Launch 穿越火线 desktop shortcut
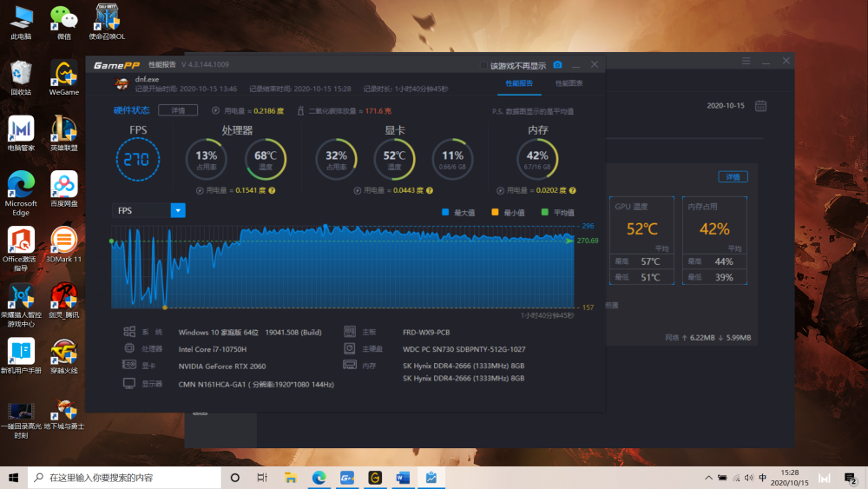868x489 pixels. pyautogui.click(x=63, y=356)
